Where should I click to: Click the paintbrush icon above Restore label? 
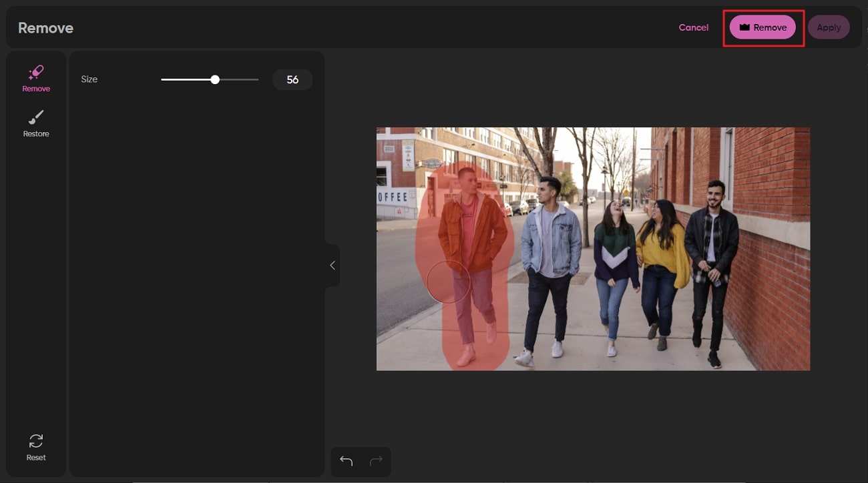(36, 117)
